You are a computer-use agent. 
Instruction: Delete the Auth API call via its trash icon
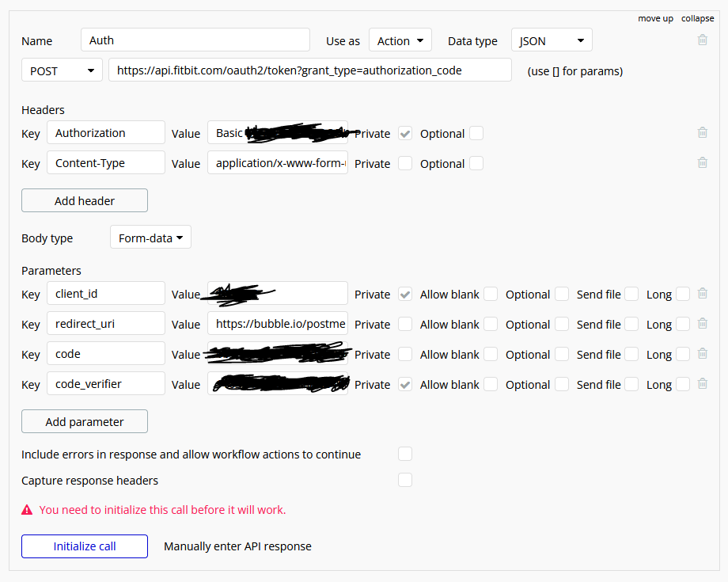703,40
